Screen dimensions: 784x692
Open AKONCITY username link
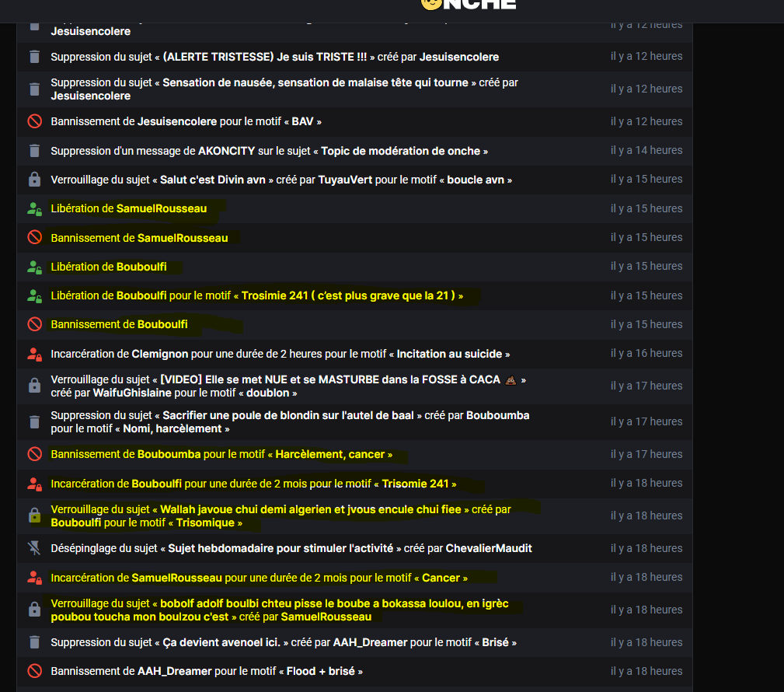(x=227, y=151)
